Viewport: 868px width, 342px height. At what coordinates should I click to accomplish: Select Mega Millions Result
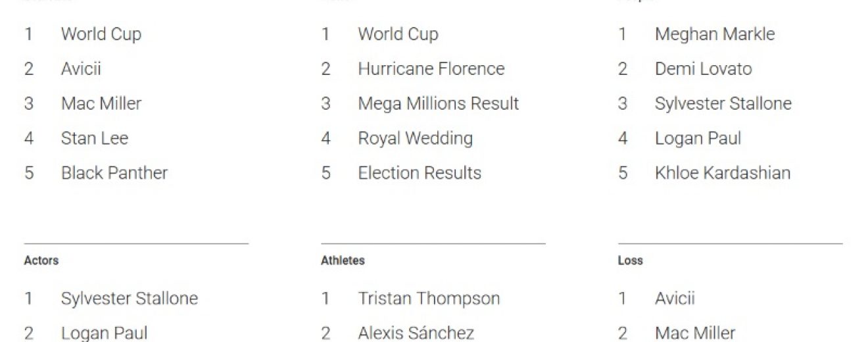[x=439, y=104]
